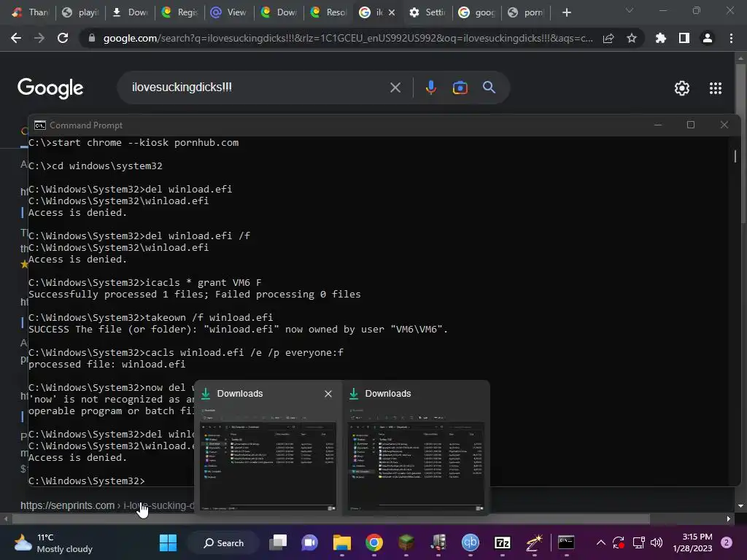The height and width of the screenshot is (560, 747).
Task: Search by image with the Lens camera
Action: coord(460,87)
